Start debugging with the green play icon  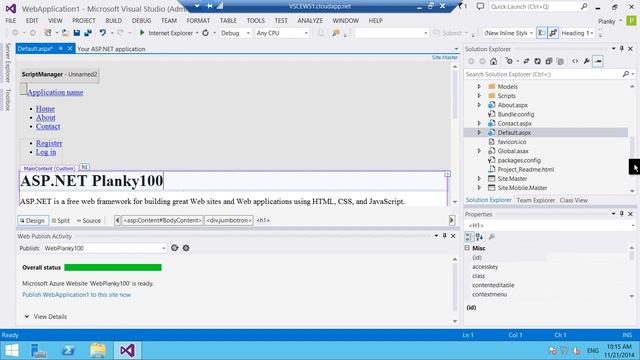click(x=142, y=33)
